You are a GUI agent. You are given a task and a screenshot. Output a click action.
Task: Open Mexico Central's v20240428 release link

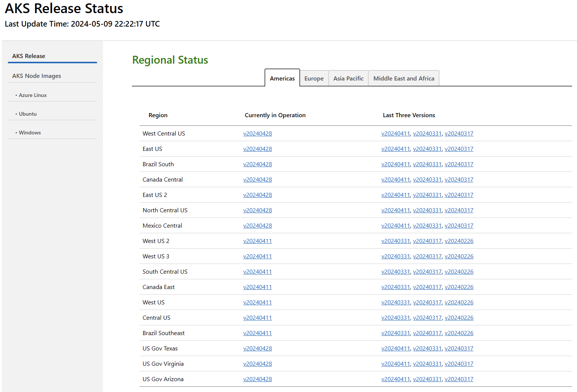coord(257,225)
